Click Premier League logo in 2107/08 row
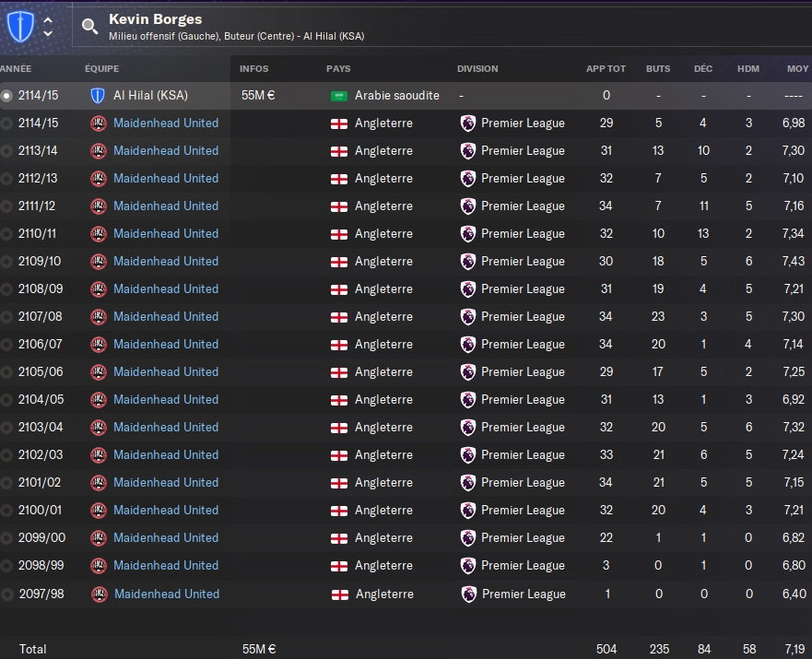 coord(468,316)
